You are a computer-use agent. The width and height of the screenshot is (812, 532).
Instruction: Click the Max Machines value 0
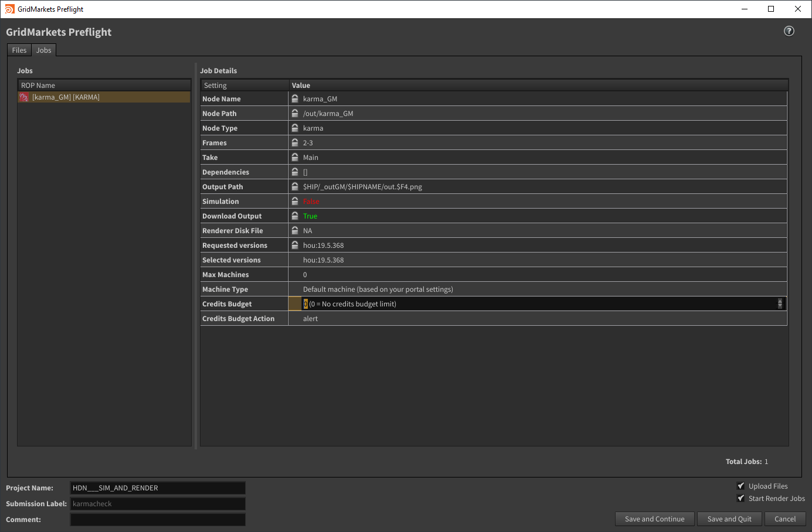tap(305, 275)
